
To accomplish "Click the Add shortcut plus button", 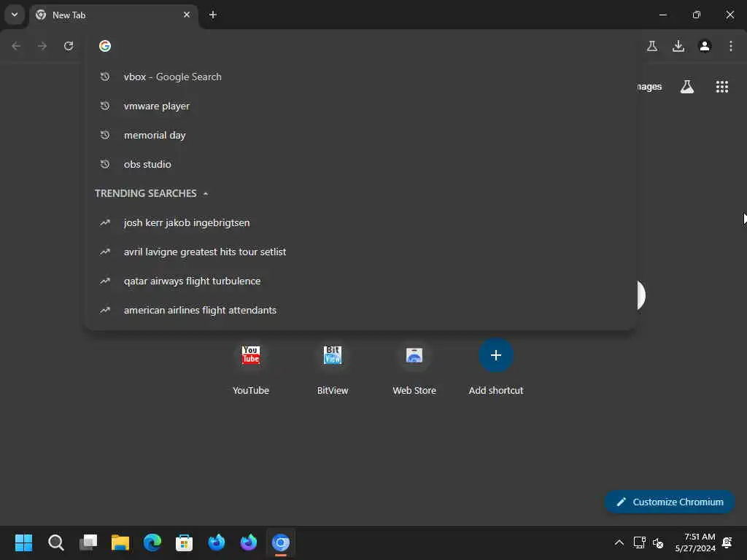I will [x=496, y=355].
